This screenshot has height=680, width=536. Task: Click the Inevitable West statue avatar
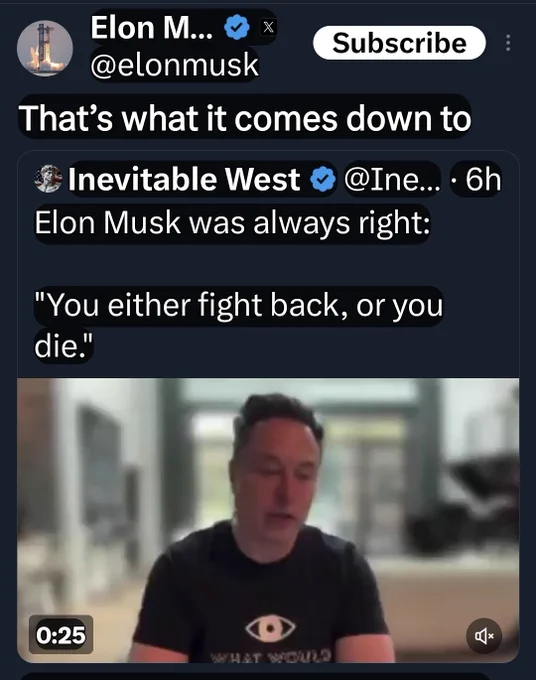pyautogui.click(x=48, y=179)
